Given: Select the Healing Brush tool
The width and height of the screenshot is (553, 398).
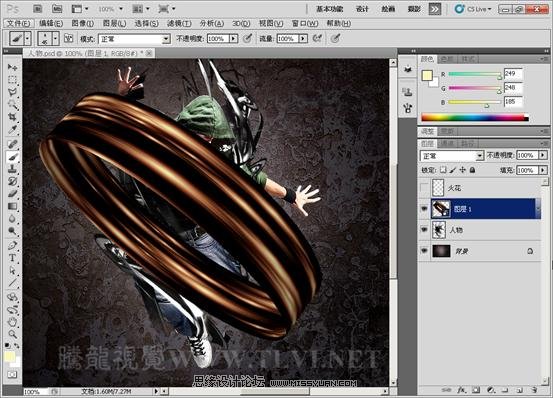Looking at the screenshot, I should (x=12, y=143).
